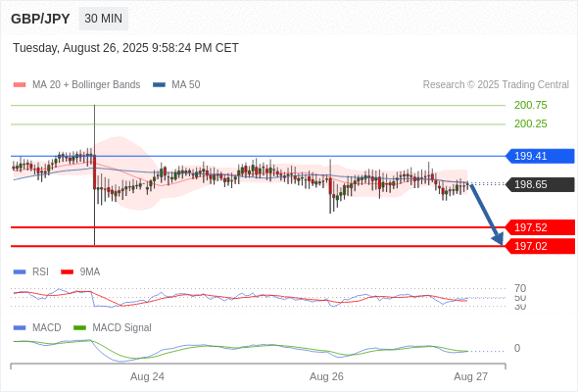578x392 pixels.
Task: Click the blue downward forecast arrow
Action: point(486,215)
